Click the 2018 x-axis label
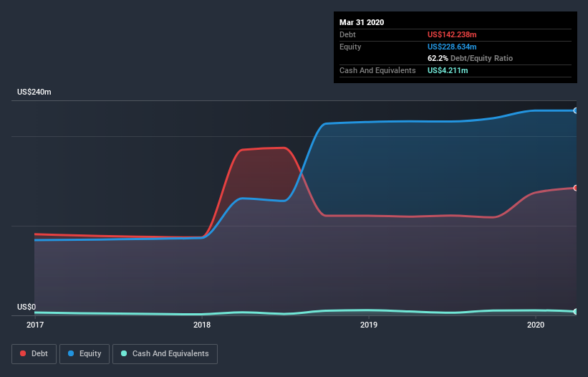The height and width of the screenshot is (377, 588). pyautogui.click(x=202, y=325)
